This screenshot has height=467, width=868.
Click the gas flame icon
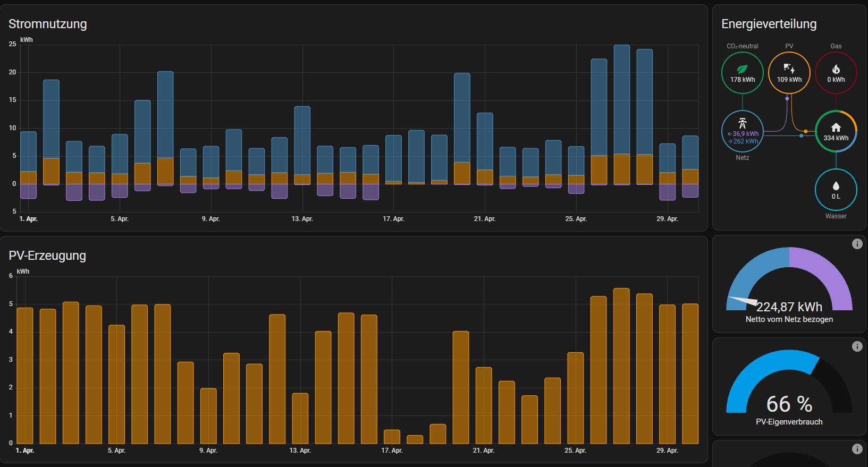pyautogui.click(x=836, y=69)
